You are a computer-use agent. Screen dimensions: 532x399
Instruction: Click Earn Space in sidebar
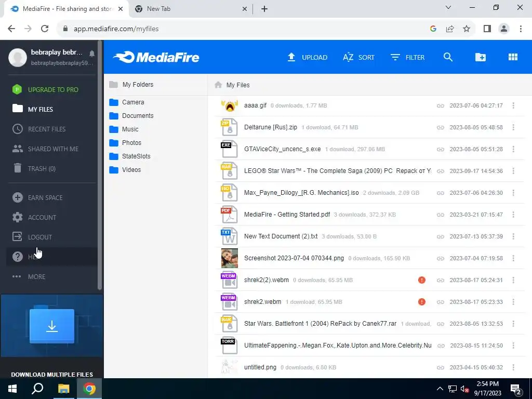(x=37, y=197)
